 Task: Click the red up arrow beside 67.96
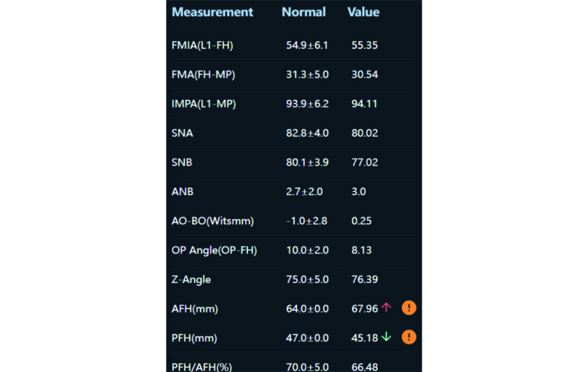[386, 308]
